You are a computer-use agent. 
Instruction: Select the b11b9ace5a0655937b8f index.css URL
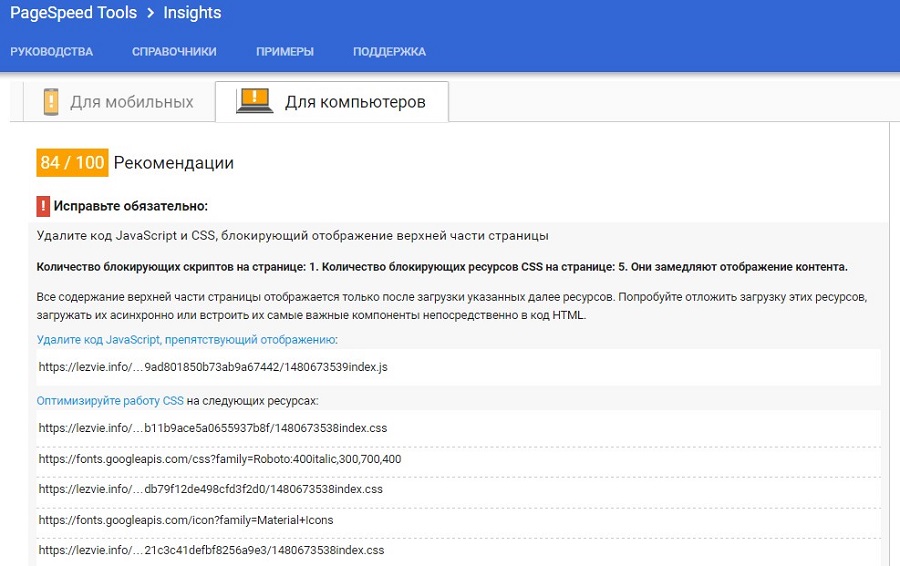pyautogui.click(x=213, y=428)
